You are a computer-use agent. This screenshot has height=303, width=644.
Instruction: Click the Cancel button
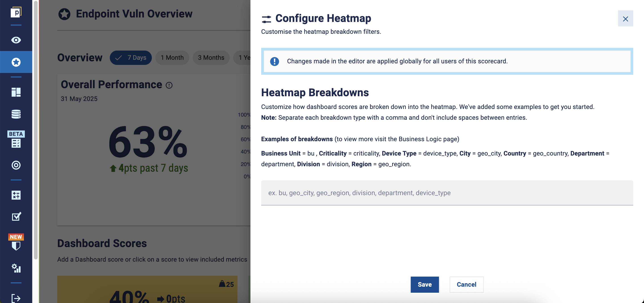[466, 284]
